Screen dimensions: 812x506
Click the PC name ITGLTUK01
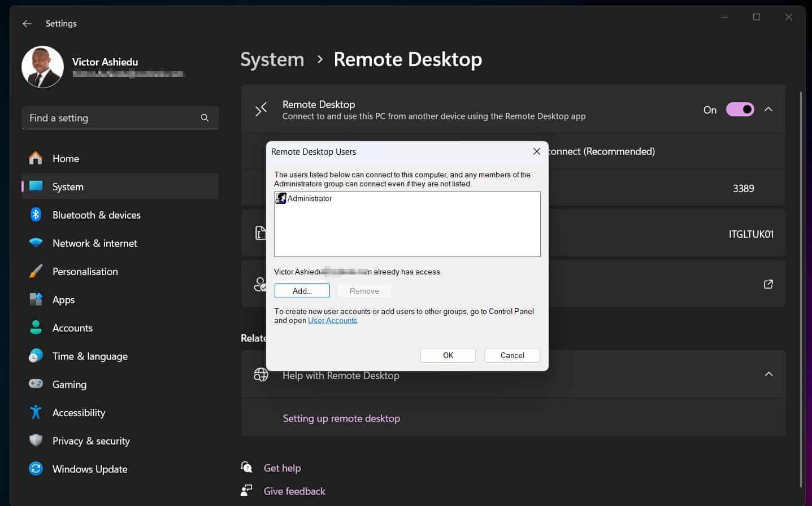751,234
